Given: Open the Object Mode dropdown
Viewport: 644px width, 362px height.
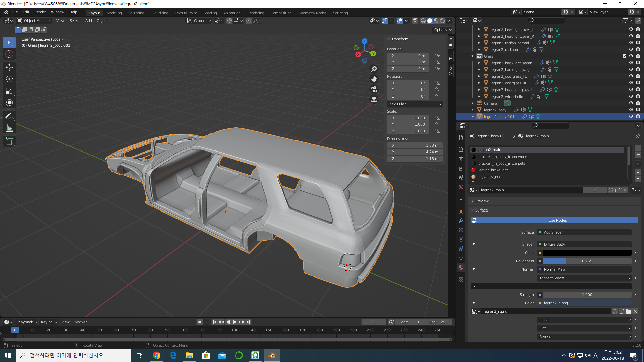Looking at the screenshot, I should coord(34,21).
